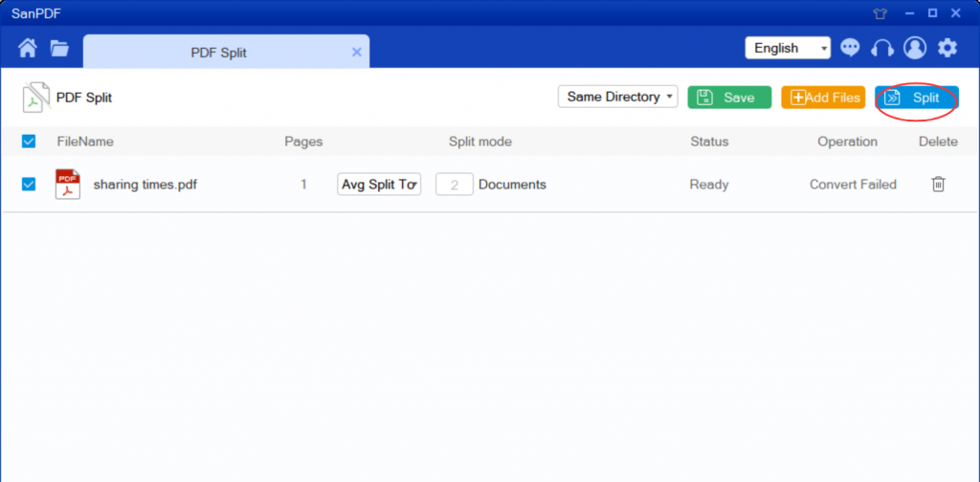Click the Status column header
980x482 pixels.
(709, 142)
